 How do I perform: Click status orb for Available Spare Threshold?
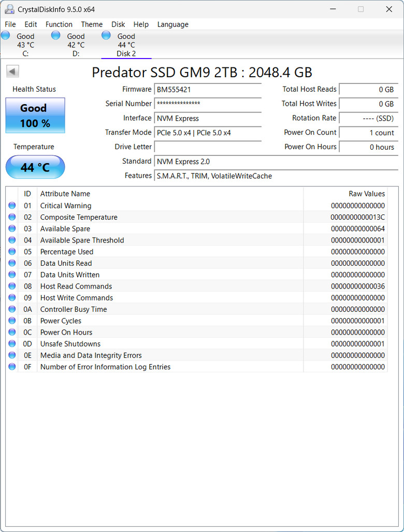(x=12, y=240)
